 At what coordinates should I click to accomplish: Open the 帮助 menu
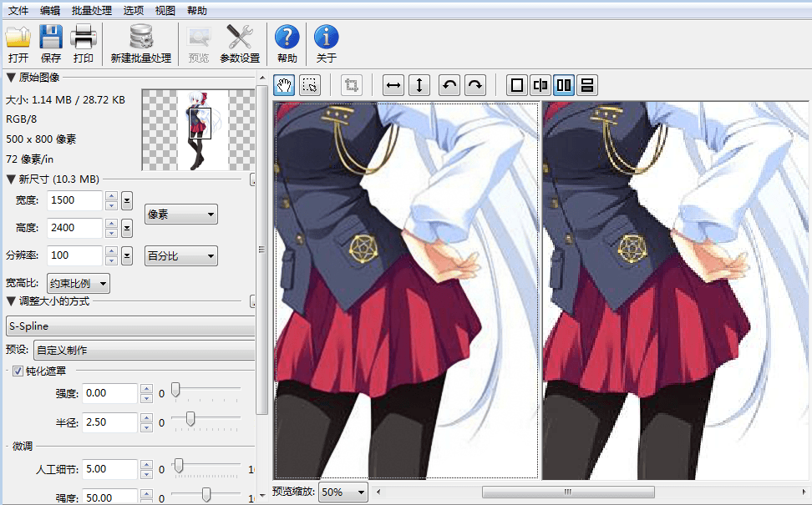[197, 10]
